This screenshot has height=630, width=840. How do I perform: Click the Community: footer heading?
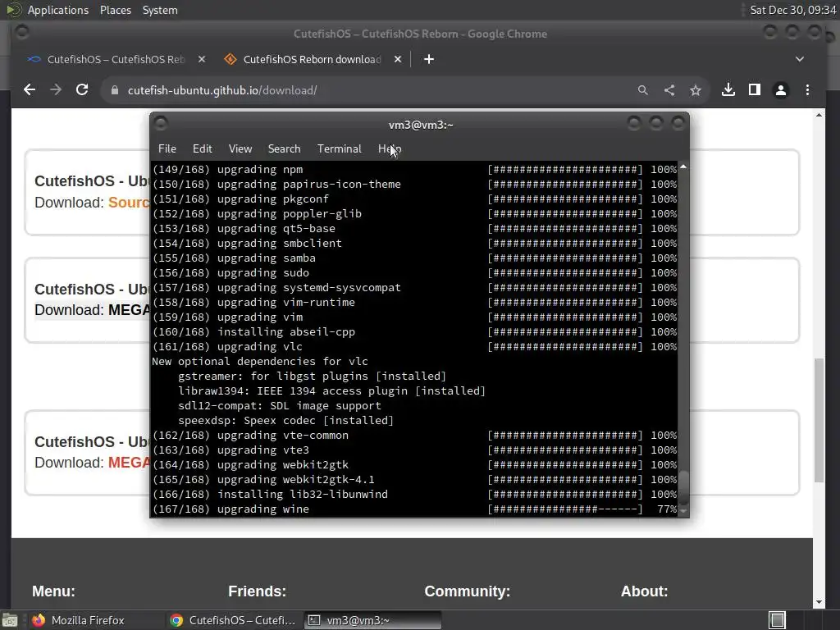click(467, 591)
